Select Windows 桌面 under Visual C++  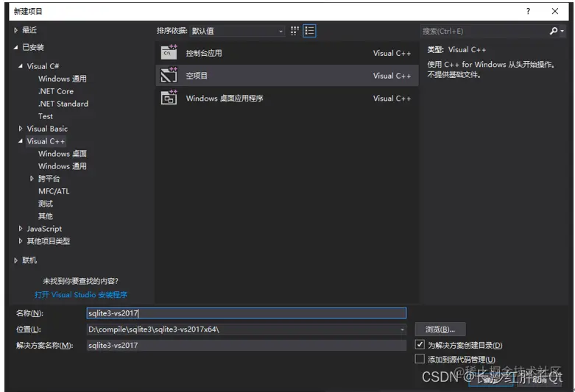pyautogui.click(x=63, y=154)
